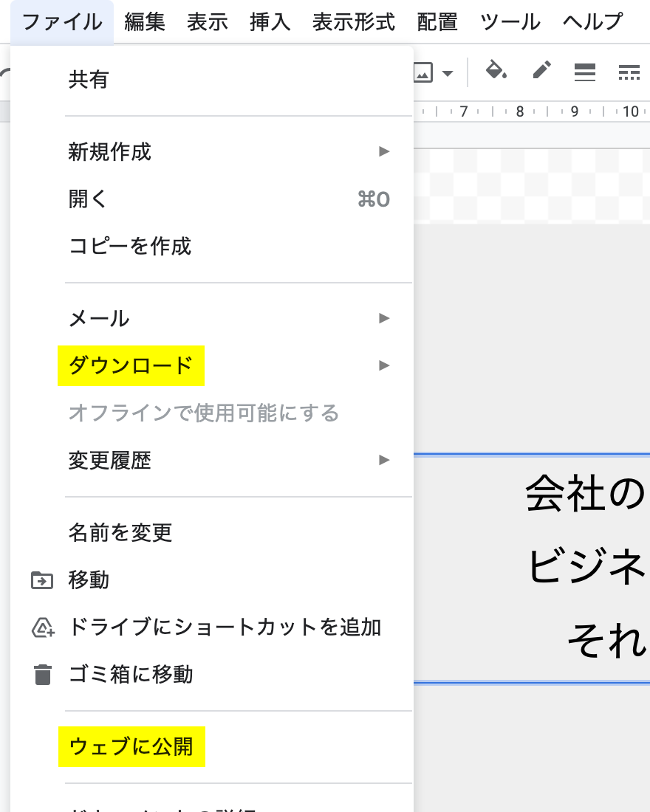The height and width of the screenshot is (812, 650).
Task: Click the Drive shortcut icon in menu
Action: 43,628
